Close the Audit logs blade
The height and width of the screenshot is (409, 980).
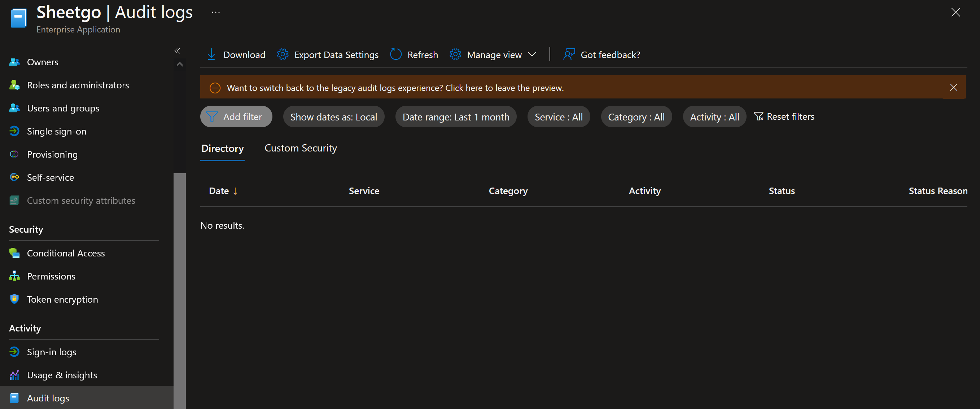pyautogui.click(x=956, y=12)
